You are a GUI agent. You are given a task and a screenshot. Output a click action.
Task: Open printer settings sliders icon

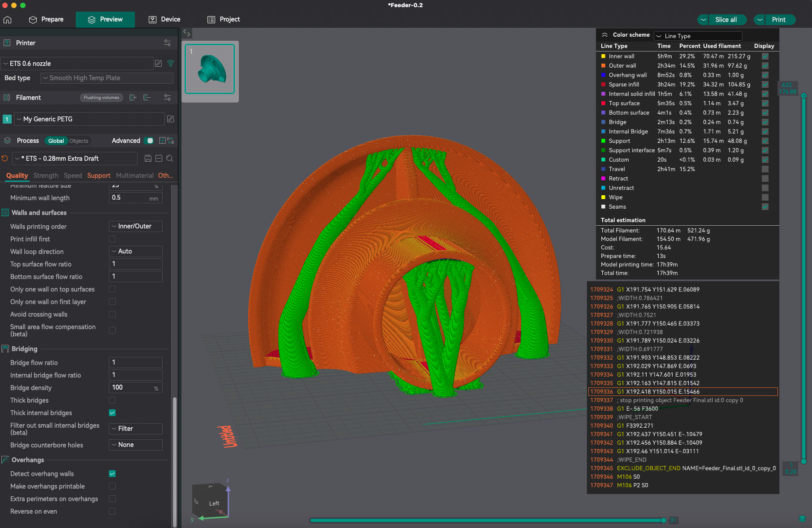click(x=167, y=43)
